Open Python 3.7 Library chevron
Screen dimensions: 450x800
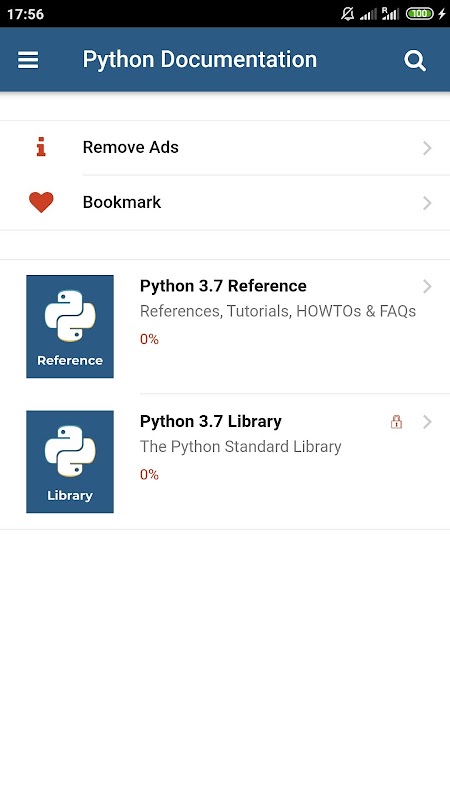[x=427, y=422]
